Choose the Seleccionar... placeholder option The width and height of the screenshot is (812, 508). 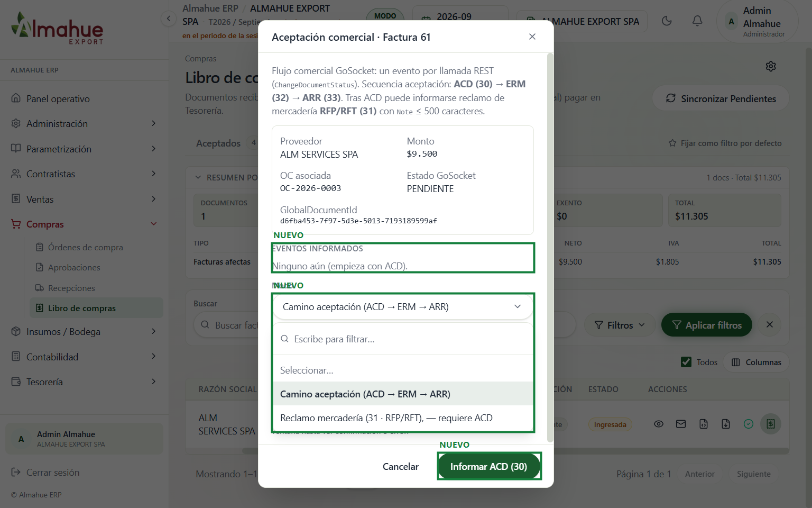403,370
